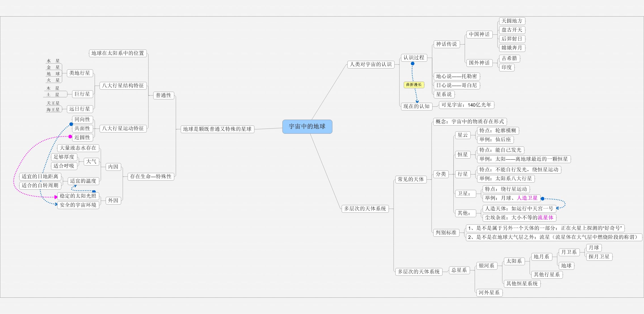
Task: Click the 足够厚度 node
Action: (64, 157)
